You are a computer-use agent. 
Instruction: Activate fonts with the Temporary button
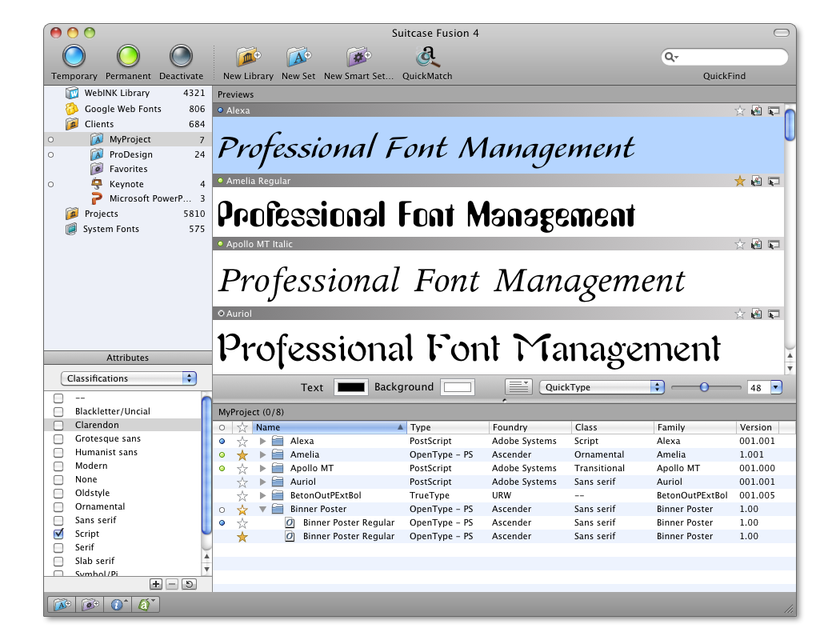[74, 56]
